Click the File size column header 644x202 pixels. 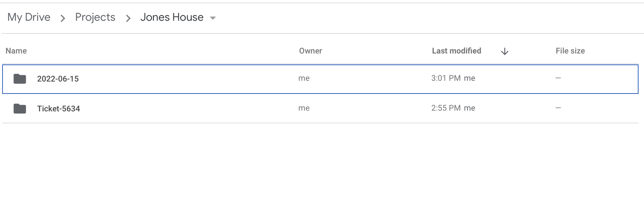570,51
